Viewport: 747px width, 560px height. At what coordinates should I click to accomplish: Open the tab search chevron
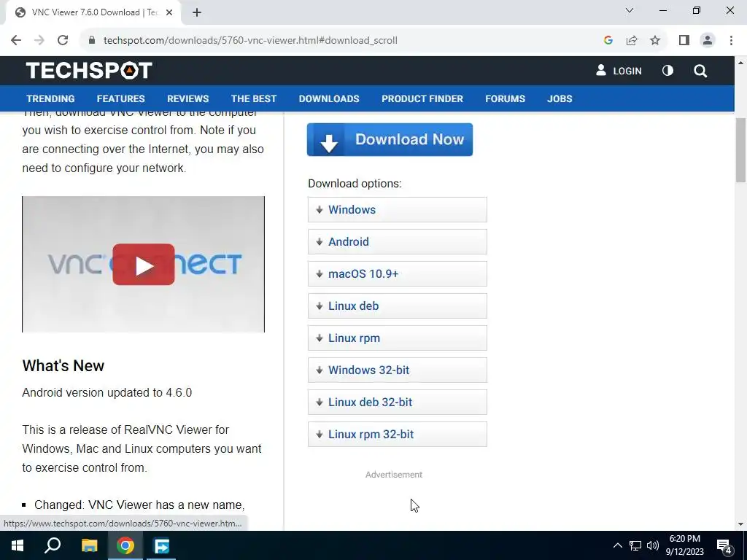pos(630,10)
